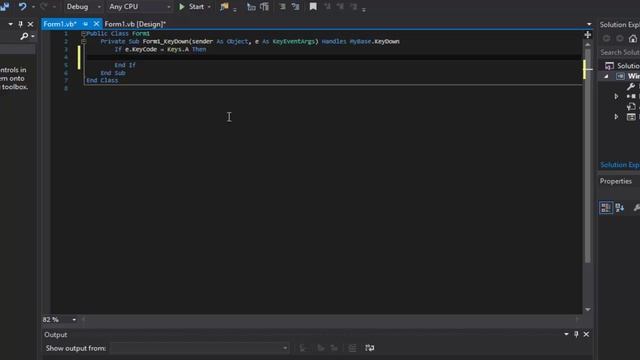
Task: Open Toolbox panel window options arrow
Action: point(10,24)
